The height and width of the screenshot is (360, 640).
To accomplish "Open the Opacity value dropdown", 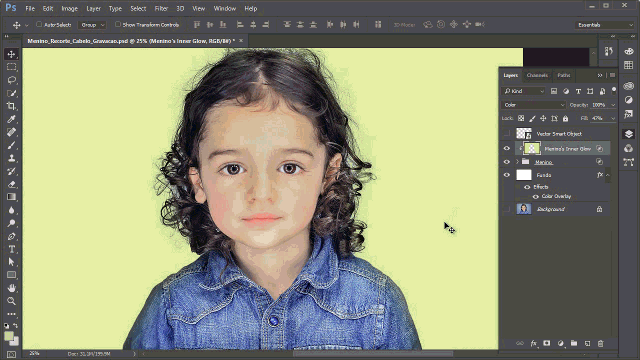I will [613, 105].
